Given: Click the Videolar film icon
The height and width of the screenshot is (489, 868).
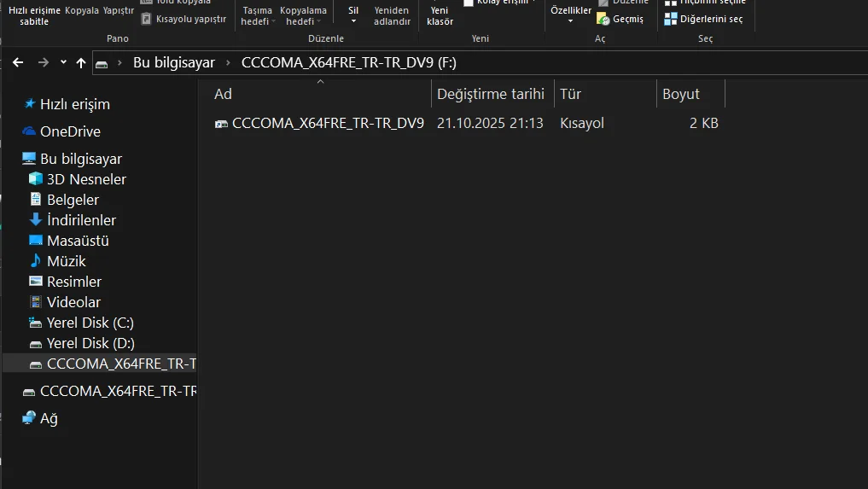Looking at the screenshot, I should [36, 301].
